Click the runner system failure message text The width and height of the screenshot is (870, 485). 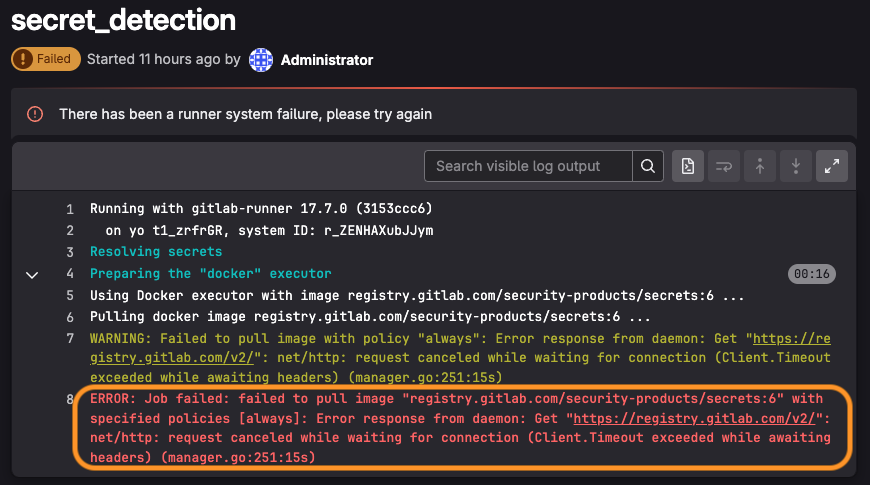pyautogui.click(x=245, y=114)
